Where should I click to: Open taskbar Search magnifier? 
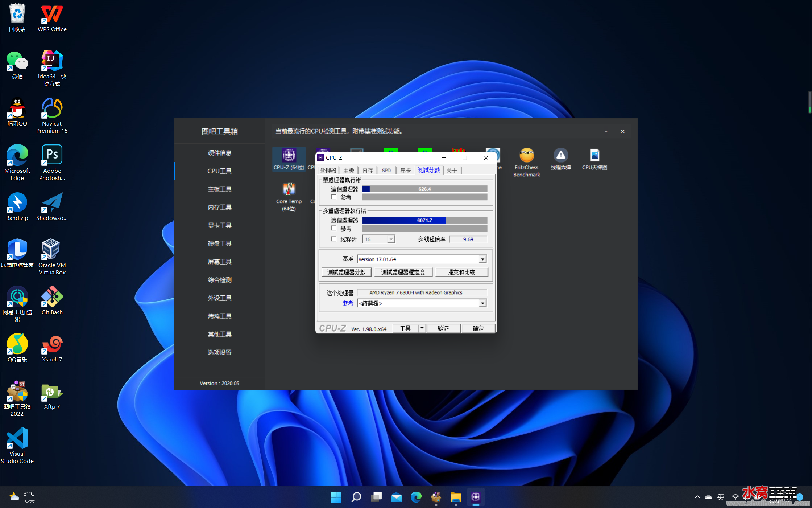coord(356,497)
